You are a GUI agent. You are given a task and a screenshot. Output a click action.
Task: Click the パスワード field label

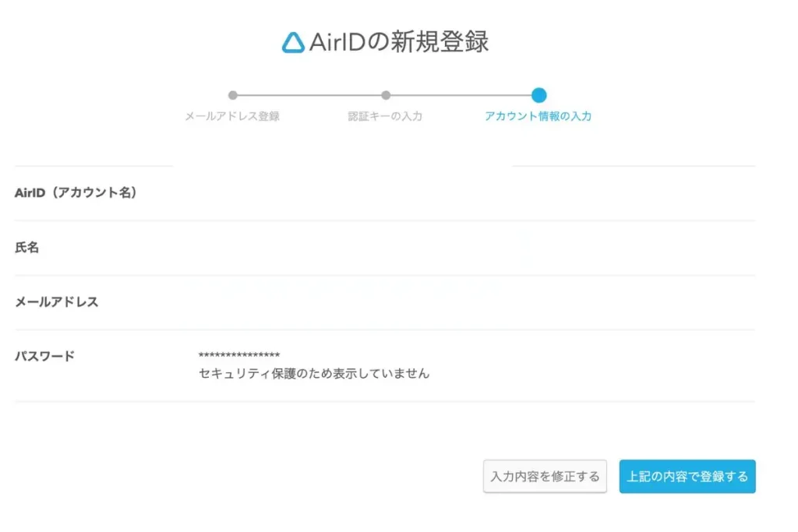coord(44,357)
